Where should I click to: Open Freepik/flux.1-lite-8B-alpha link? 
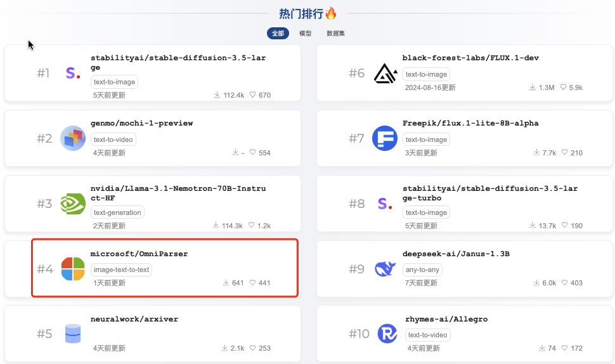(x=470, y=123)
